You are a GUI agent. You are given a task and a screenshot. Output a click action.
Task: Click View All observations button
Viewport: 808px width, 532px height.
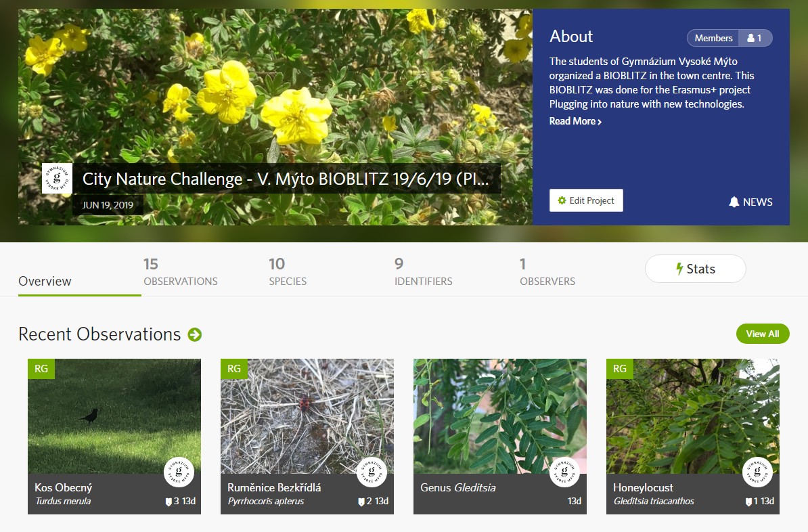pyautogui.click(x=763, y=334)
